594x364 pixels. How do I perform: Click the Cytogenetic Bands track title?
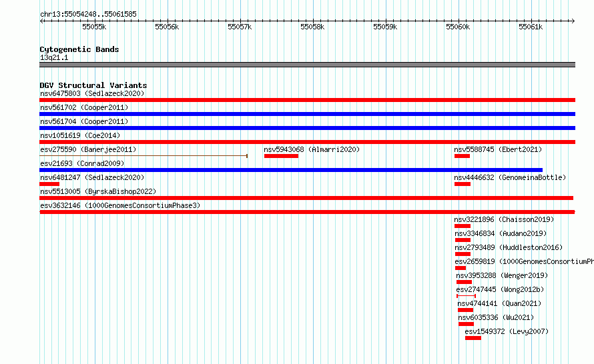coord(79,49)
